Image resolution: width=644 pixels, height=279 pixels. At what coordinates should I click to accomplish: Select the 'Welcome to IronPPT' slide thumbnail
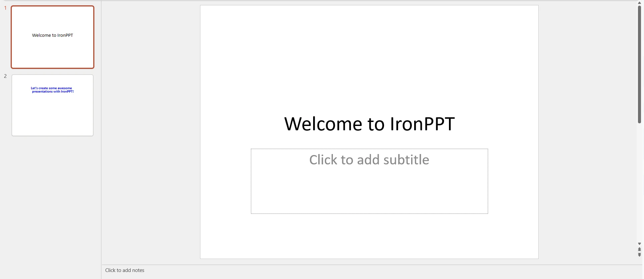[53, 37]
